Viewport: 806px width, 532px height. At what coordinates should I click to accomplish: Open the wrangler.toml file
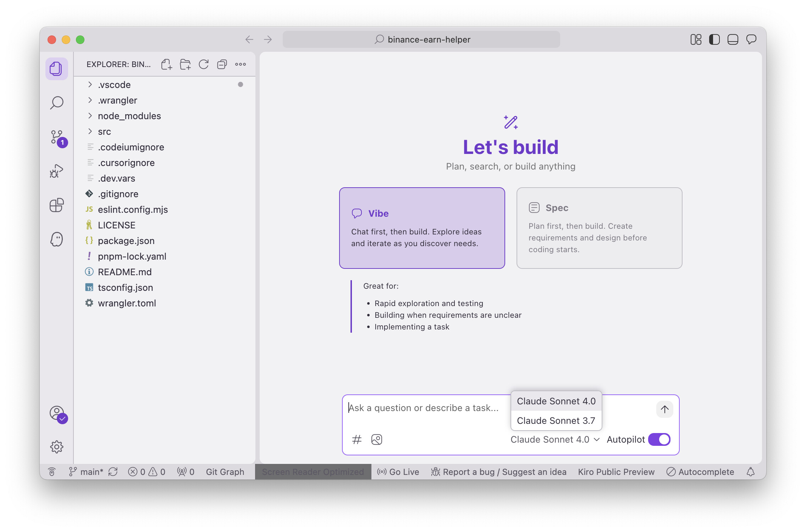pos(165,303)
